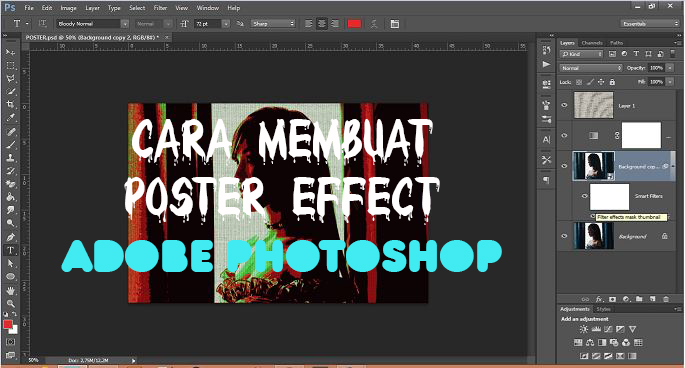Open the Character panel icon in dock
Screen dimensions: 685x368
click(547, 139)
